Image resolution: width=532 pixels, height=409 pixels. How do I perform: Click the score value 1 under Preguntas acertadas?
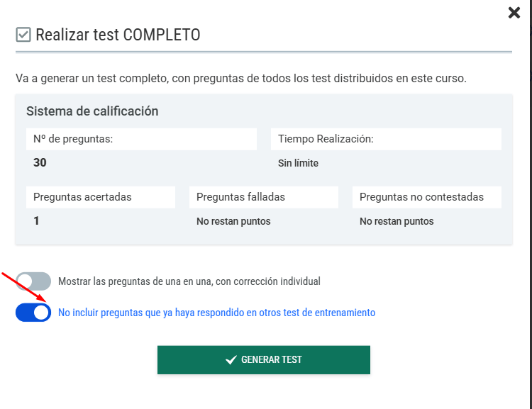(x=36, y=221)
